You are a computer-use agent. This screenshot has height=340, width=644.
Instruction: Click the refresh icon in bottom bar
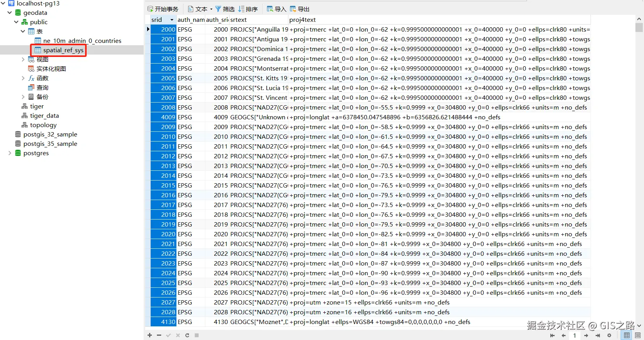[187, 335]
